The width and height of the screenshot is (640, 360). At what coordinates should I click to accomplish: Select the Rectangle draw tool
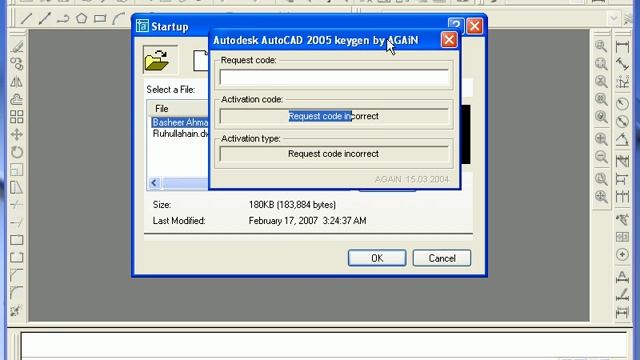100,18
